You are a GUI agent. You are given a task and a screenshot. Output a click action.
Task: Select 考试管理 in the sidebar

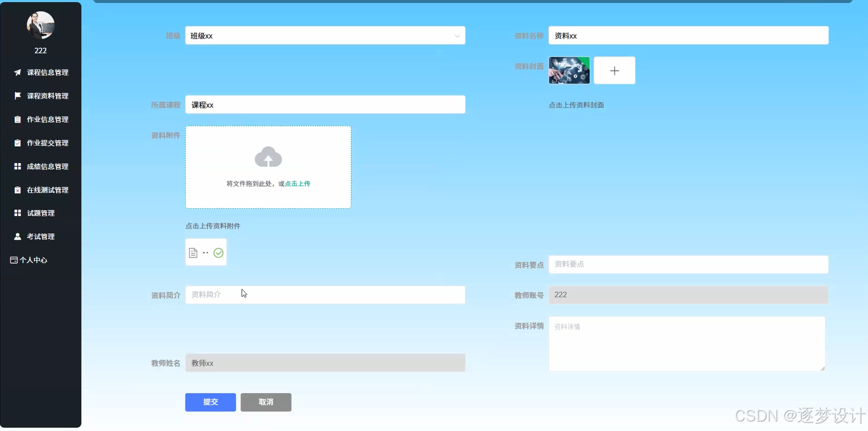(41, 237)
